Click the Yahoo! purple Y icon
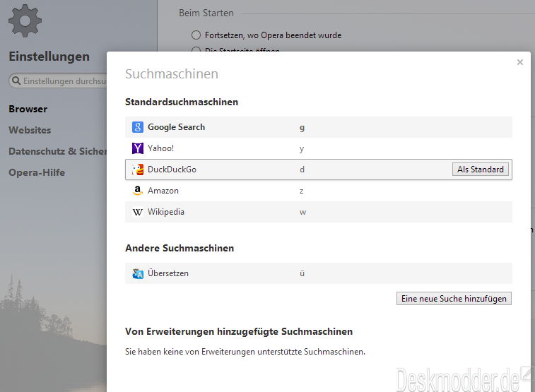The image size is (535, 392). pyautogui.click(x=138, y=148)
